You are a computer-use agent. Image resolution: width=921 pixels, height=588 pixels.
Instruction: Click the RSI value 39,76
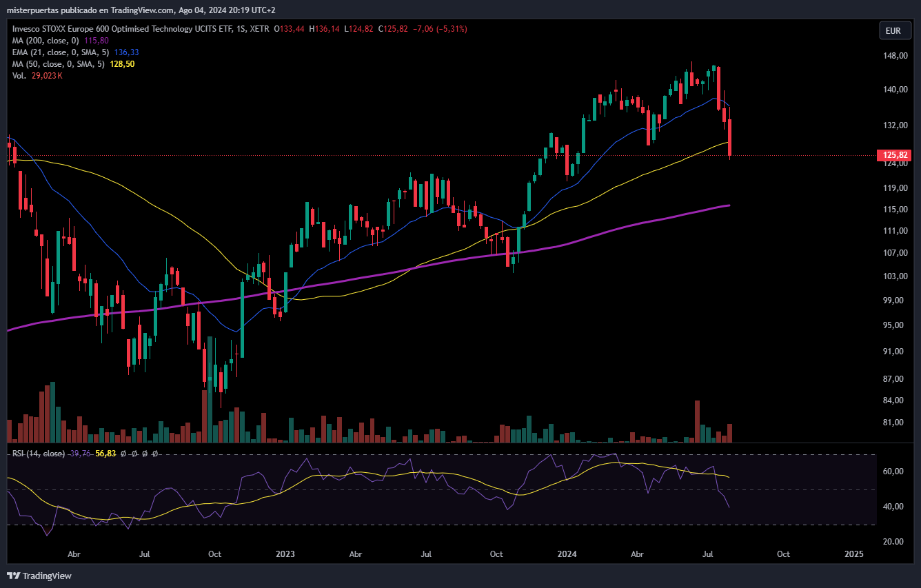[80, 454]
